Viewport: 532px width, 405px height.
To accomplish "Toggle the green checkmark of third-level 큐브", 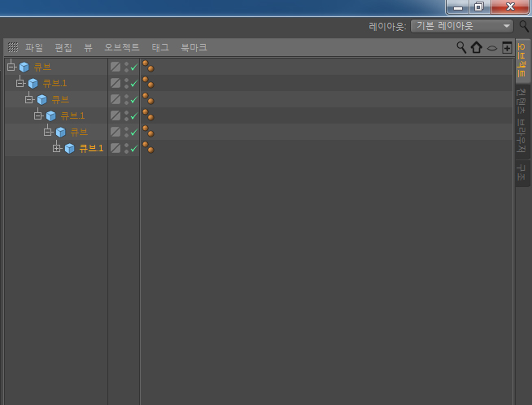I will (x=134, y=99).
